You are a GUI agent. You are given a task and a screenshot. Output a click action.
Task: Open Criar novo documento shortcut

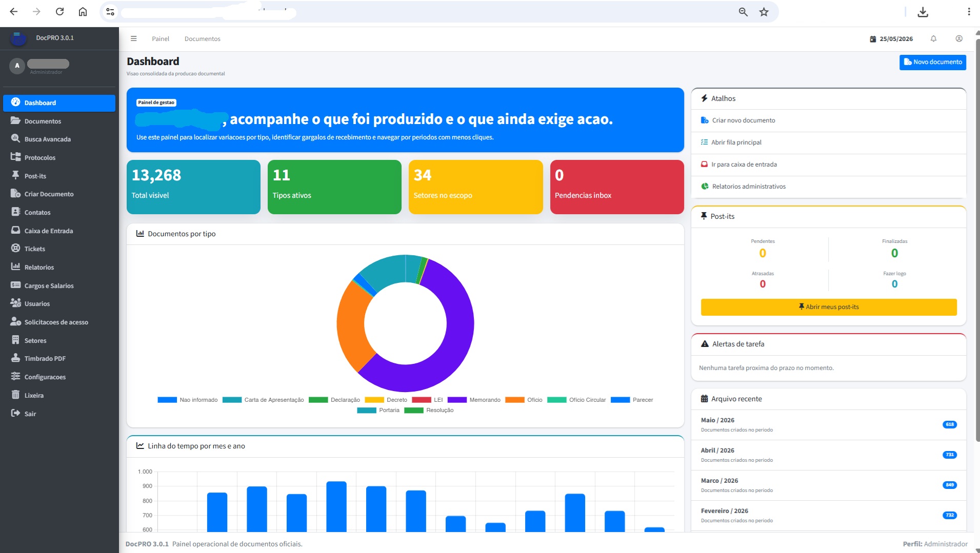pyautogui.click(x=828, y=120)
